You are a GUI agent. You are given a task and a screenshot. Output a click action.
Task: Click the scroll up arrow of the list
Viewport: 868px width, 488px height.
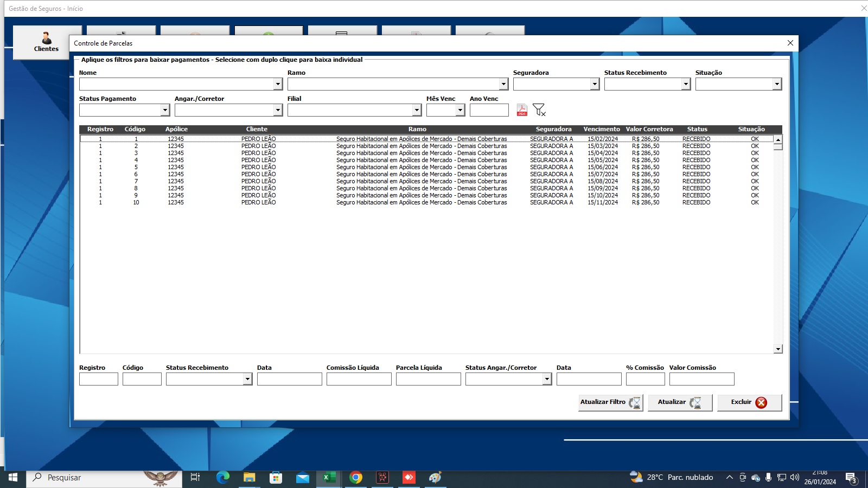[x=778, y=140]
